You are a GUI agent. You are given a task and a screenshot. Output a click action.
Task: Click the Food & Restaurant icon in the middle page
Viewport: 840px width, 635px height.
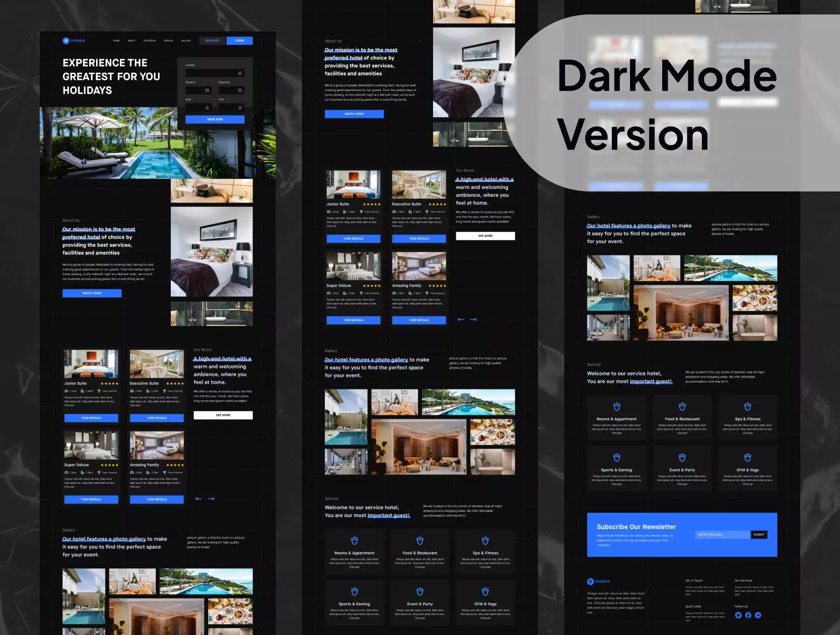click(420, 541)
